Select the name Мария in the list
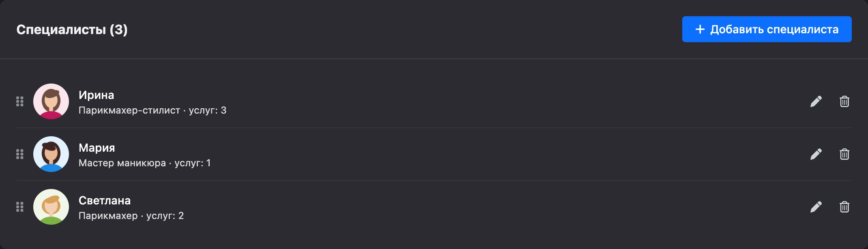 [x=97, y=148]
